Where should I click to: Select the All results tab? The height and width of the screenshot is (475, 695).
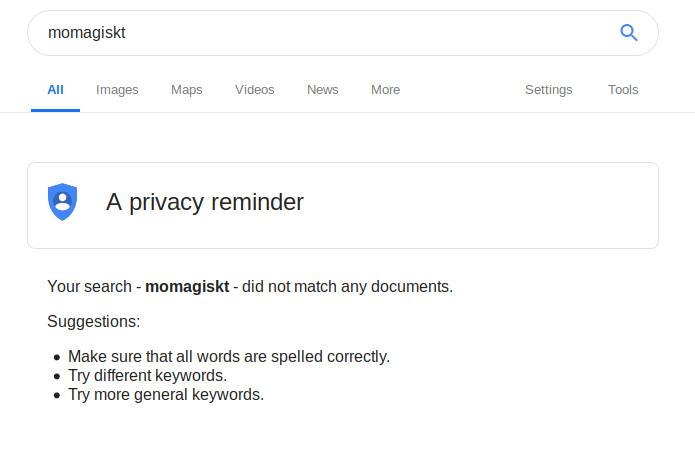click(55, 90)
